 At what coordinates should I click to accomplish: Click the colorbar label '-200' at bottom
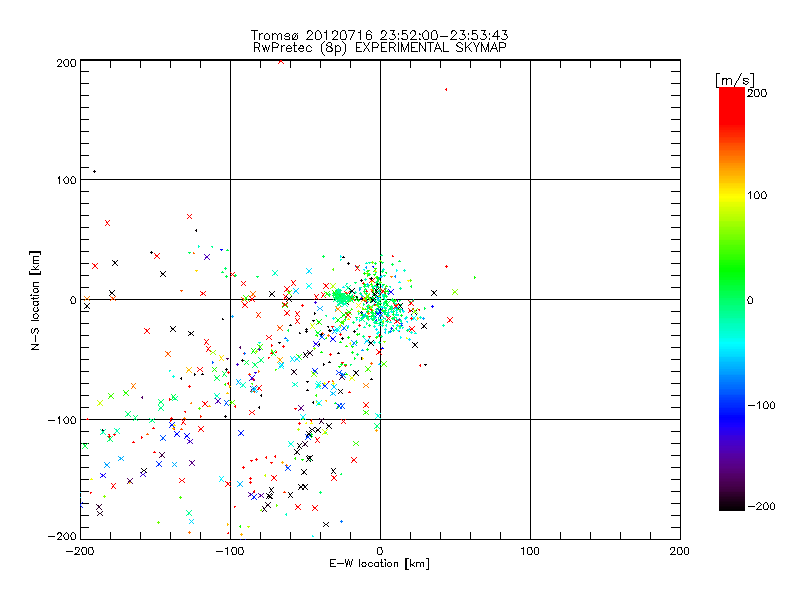pos(761,506)
